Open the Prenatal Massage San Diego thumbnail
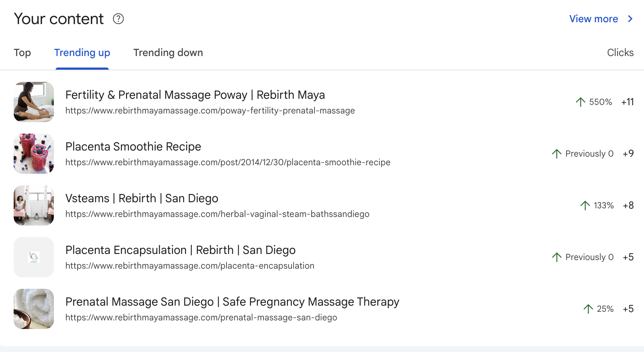 point(34,309)
